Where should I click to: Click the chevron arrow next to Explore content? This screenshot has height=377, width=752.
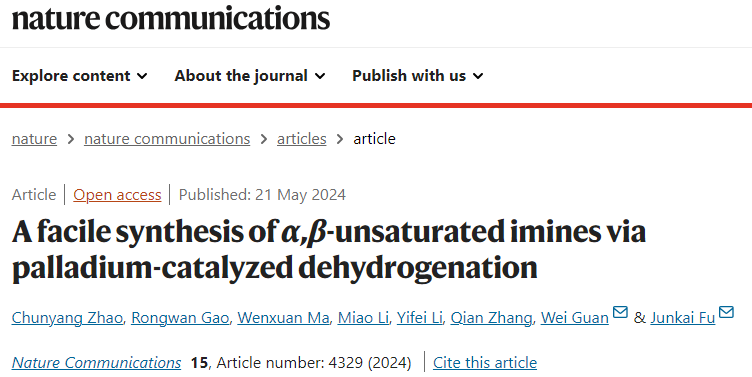142,76
